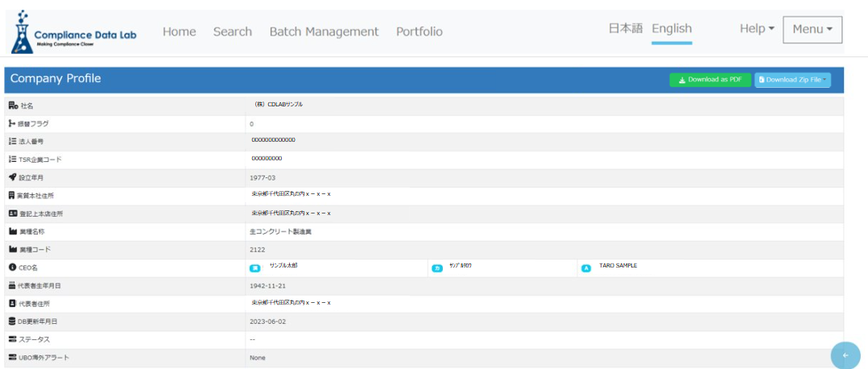Click the round blue back-arrow button

(x=845, y=355)
